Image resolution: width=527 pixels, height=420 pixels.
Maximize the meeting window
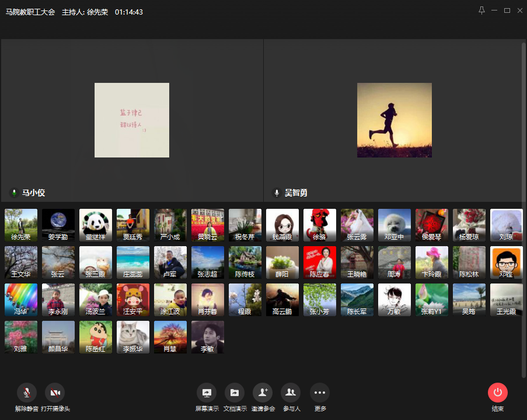(507, 10)
